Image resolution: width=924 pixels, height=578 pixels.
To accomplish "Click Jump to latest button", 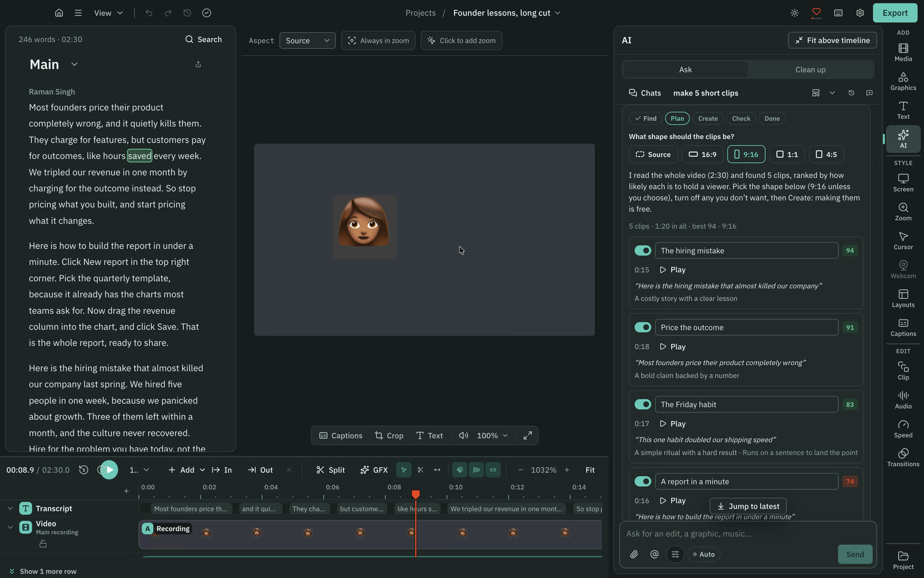I will coord(748,506).
